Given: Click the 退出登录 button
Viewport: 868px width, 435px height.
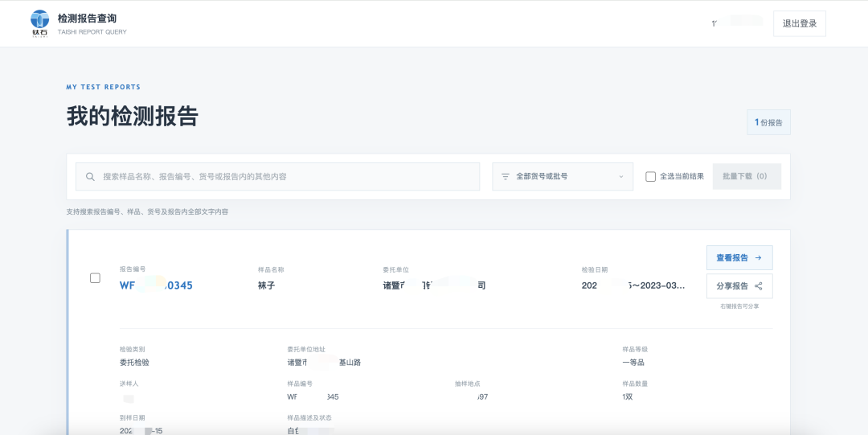Looking at the screenshot, I should [x=800, y=24].
